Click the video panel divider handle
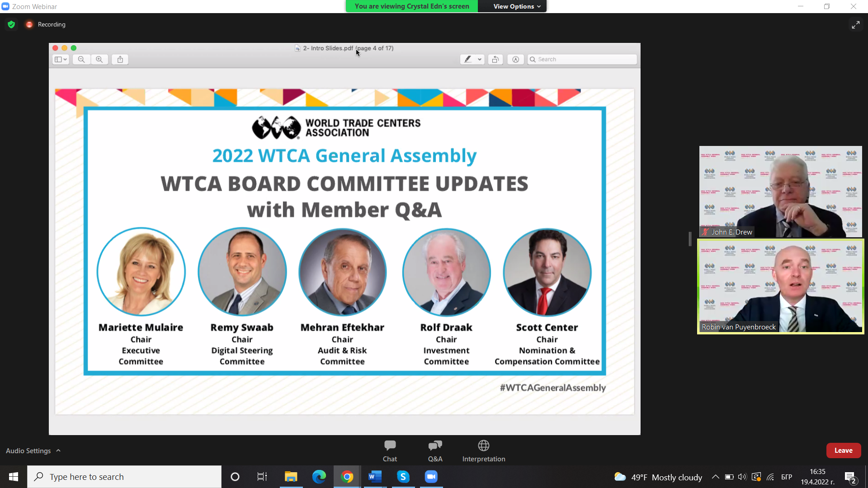 click(x=690, y=239)
